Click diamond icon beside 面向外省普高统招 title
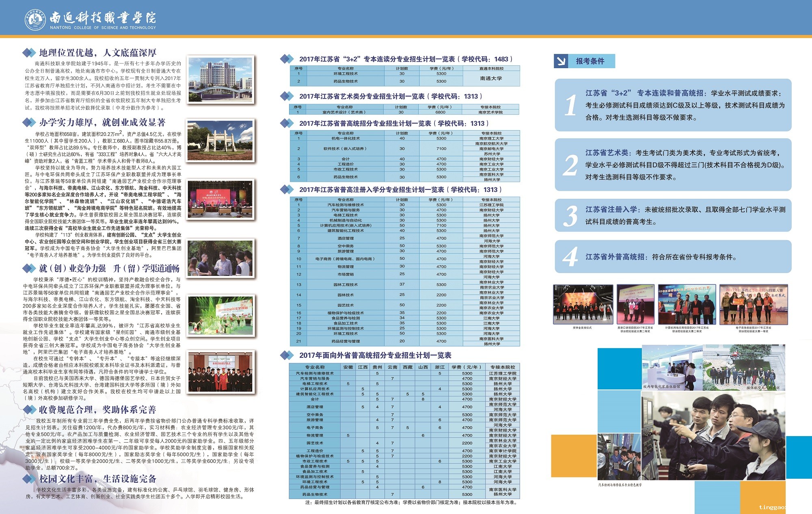Image resolution: width=812 pixels, height=514 pixels. pos(287,355)
